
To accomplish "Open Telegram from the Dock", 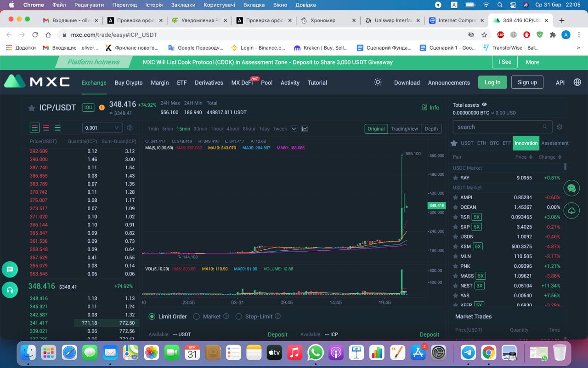I will [x=468, y=353].
